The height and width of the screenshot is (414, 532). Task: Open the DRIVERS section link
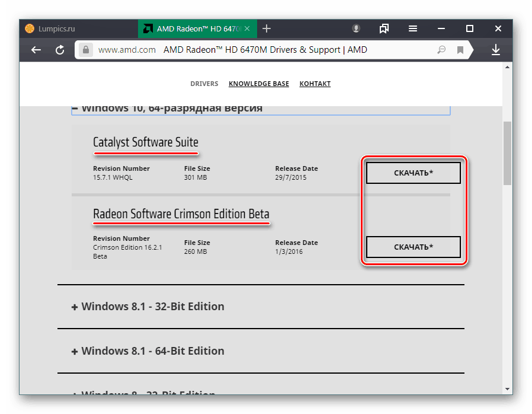(x=204, y=84)
